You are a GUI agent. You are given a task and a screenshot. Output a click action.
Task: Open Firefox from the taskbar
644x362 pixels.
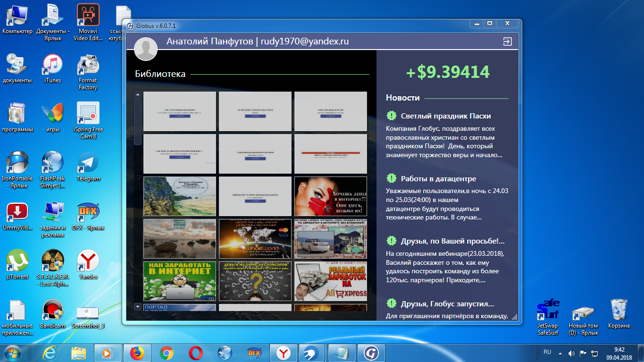[137, 353]
